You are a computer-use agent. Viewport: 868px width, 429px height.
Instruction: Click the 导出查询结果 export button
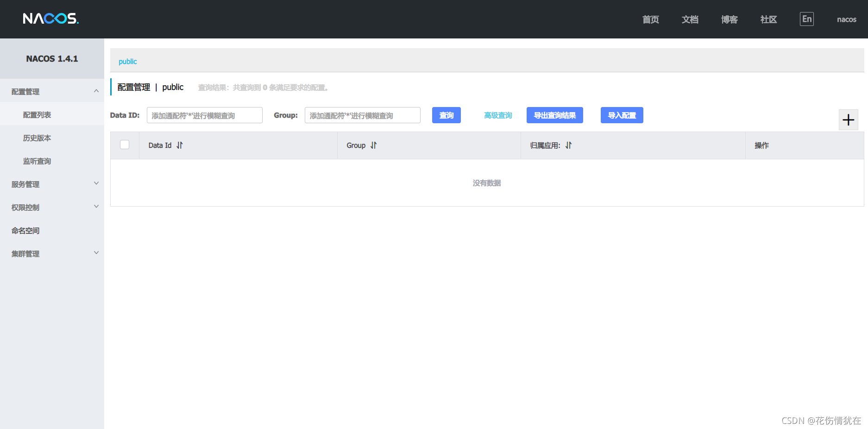(554, 115)
